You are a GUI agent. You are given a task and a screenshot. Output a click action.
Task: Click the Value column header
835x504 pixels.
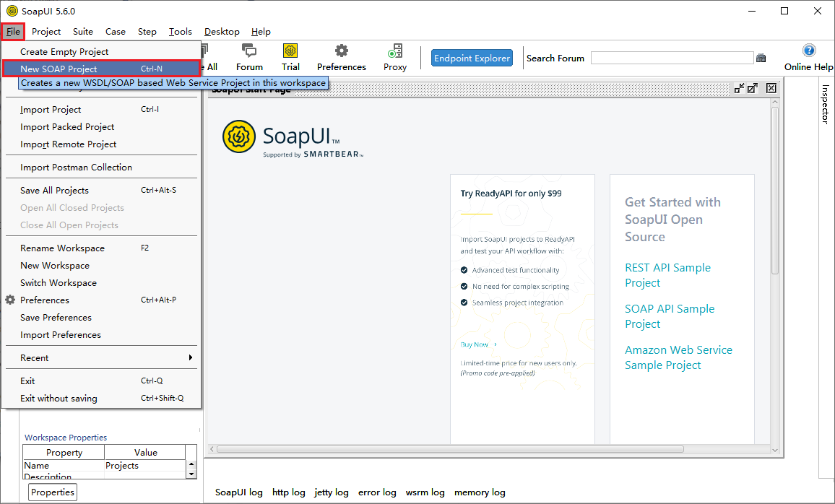pyautogui.click(x=145, y=453)
